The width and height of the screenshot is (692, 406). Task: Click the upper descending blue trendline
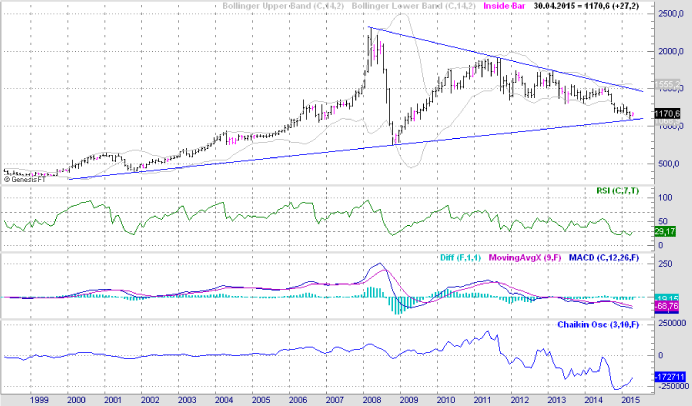coord(500,59)
